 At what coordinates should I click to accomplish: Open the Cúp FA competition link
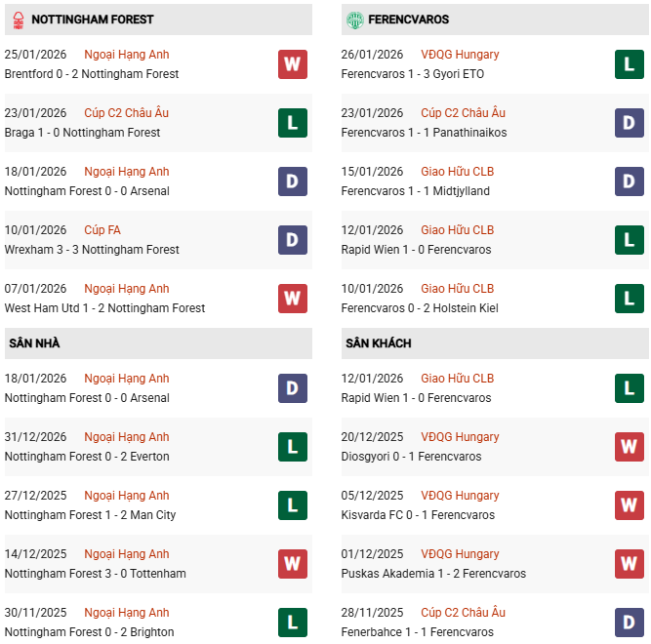click(102, 230)
